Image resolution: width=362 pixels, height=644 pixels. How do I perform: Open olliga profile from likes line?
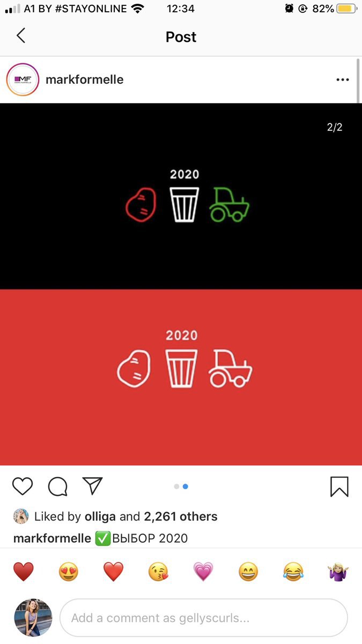tap(100, 516)
